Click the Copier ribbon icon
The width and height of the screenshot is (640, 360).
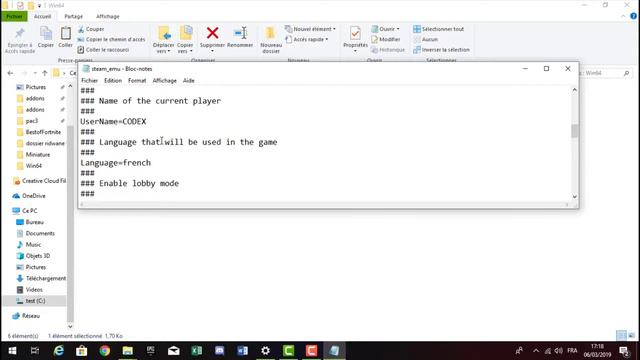click(x=46, y=33)
